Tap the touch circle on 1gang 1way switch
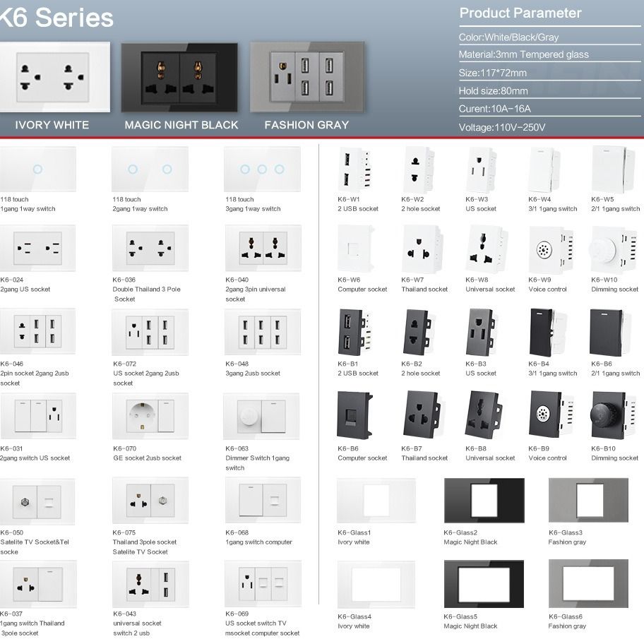 [37, 169]
